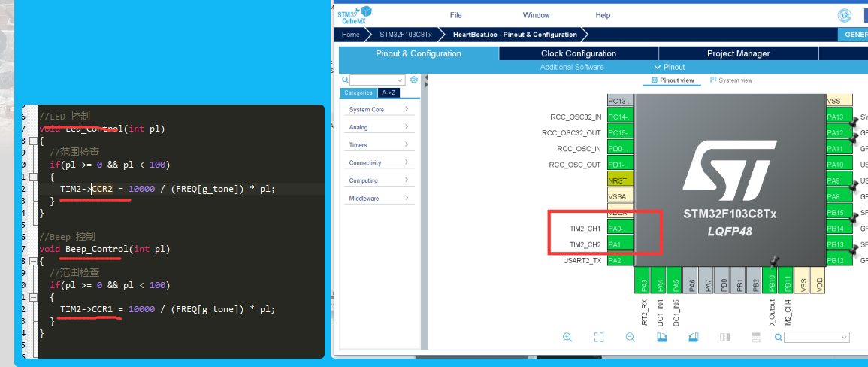Click the grayed stacked-view layout icon
868x367 pixels.
[756, 337]
